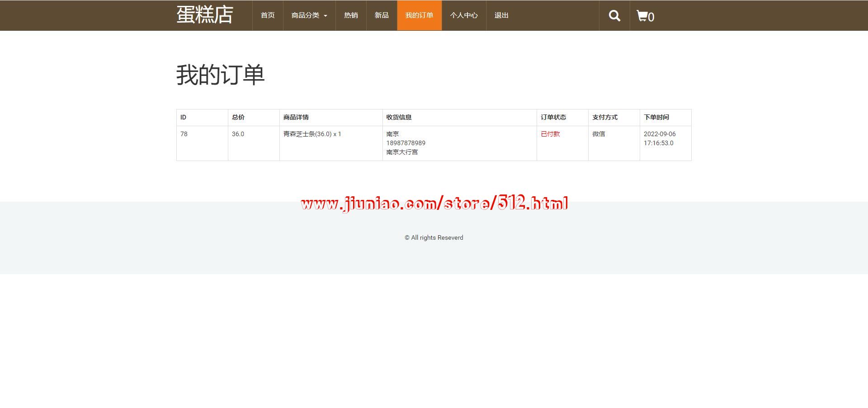
Task: Click the phone number 18987878989
Action: (x=406, y=143)
